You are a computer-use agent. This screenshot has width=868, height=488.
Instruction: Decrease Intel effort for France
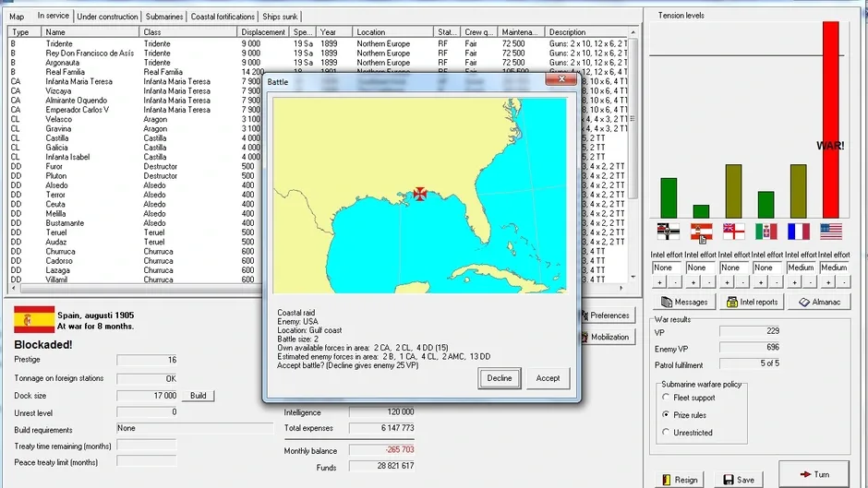811,282
